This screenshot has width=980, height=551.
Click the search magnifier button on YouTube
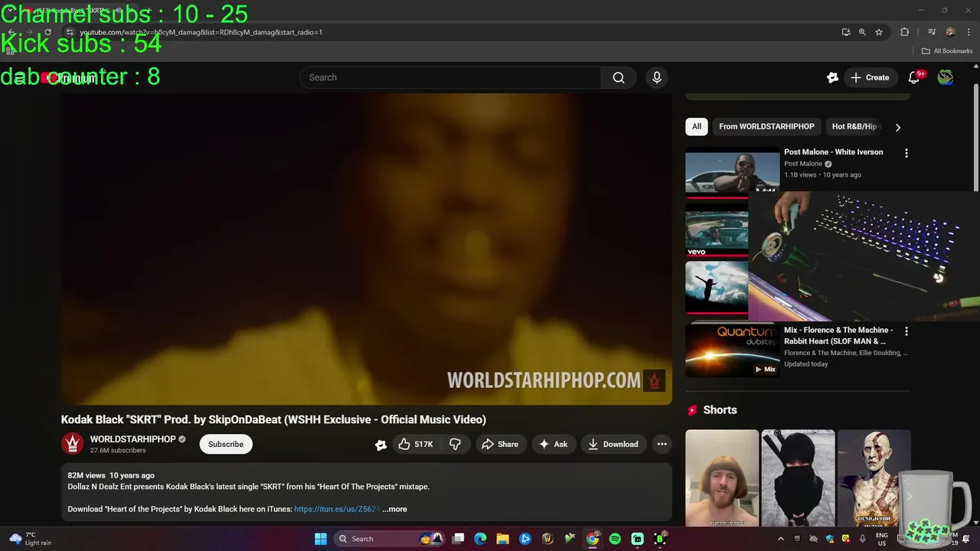click(619, 77)
